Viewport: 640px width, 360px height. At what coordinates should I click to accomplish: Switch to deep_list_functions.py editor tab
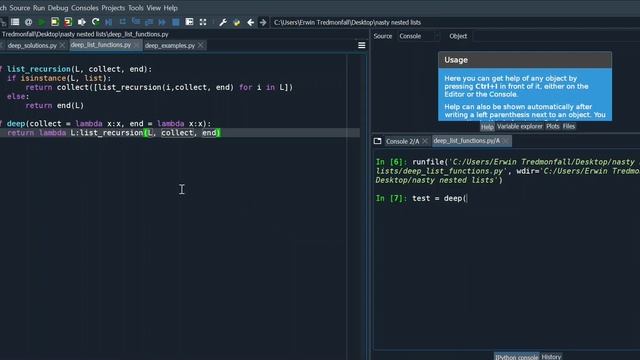[x=101, y=45]
